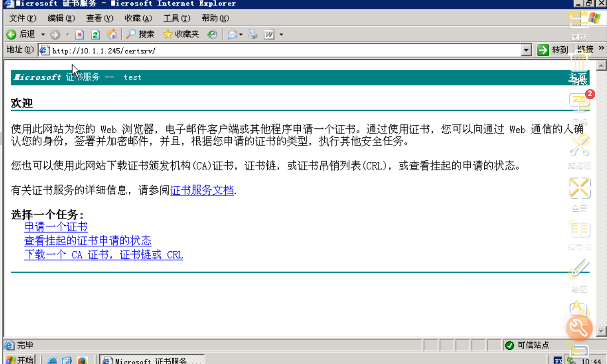The height and width of the screenshot is (364, 607).
Task: Click the Print toolbar icon
Action: coord(253,35)
